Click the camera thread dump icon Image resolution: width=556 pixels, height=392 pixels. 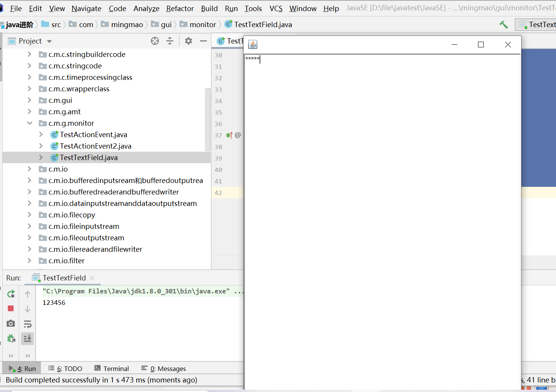11,324
